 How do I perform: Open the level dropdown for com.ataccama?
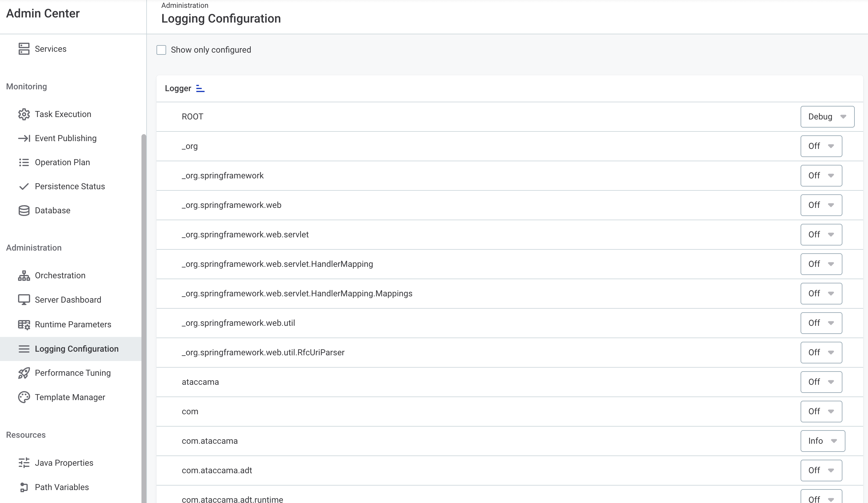click(823, 441)
